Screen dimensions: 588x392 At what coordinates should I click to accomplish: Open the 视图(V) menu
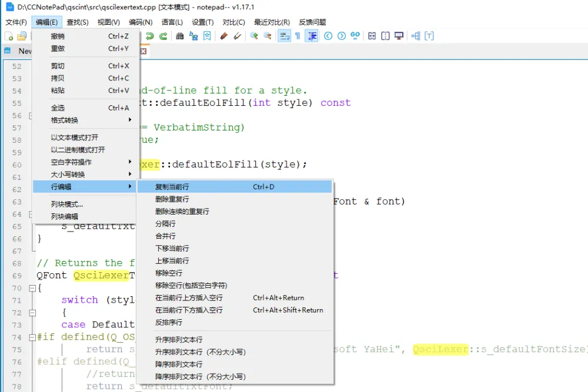point(108,22)
